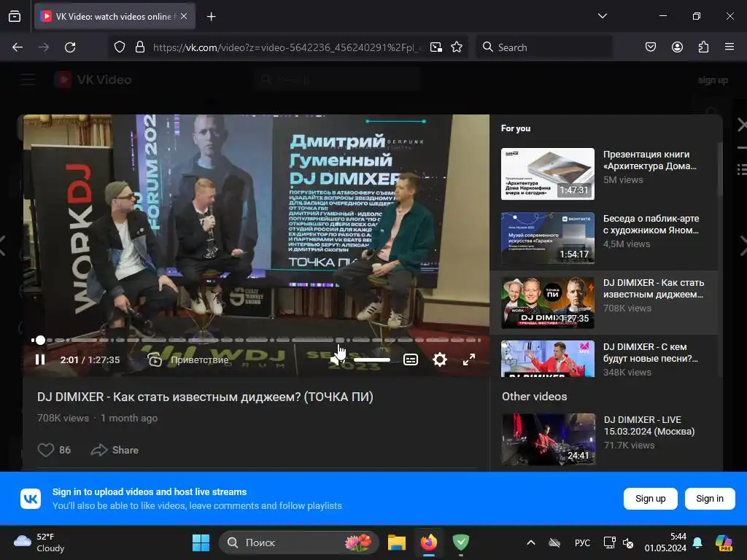Mute the video volume speaker icon
Image resolution: width=747 pixels, height=560 pixels.
337,359
